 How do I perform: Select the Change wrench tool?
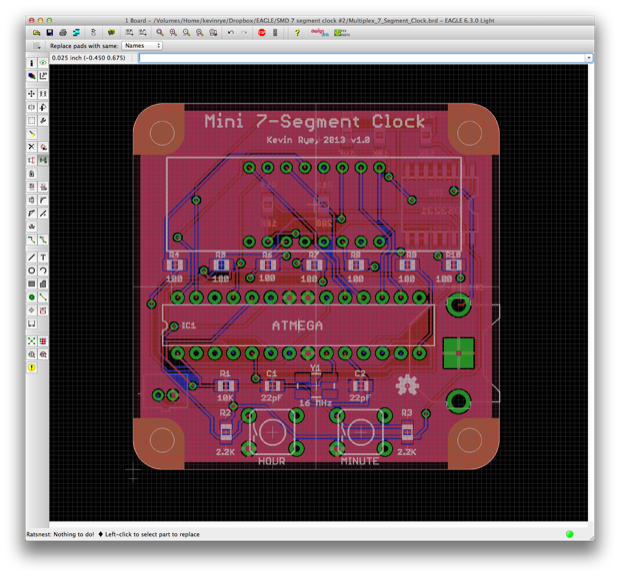point(43,121)
